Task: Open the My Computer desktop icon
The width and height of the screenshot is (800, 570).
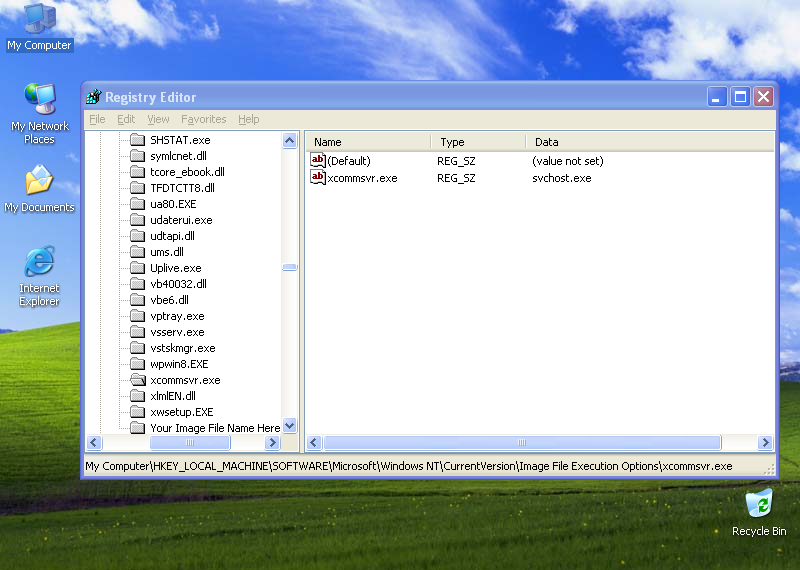Action: tap(39, 20)
